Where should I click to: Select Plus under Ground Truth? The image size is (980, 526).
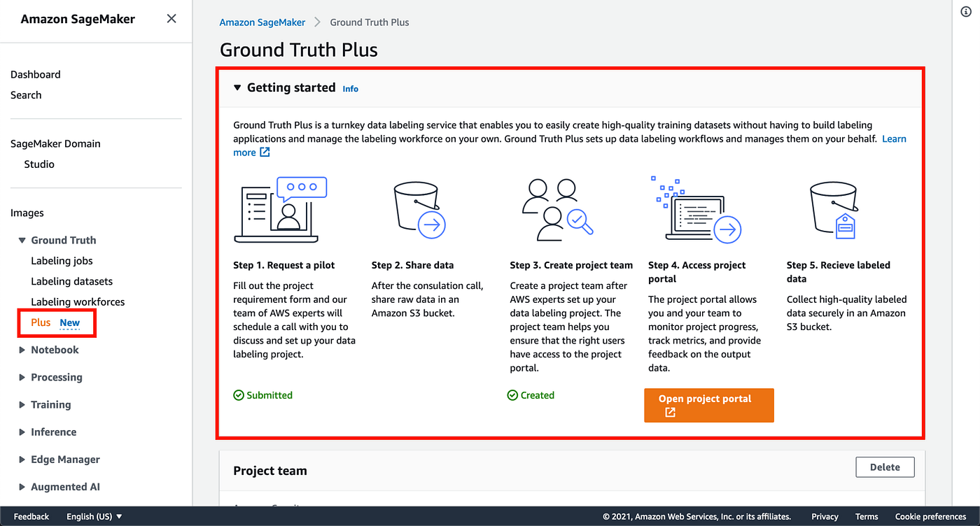click(41, 322)
